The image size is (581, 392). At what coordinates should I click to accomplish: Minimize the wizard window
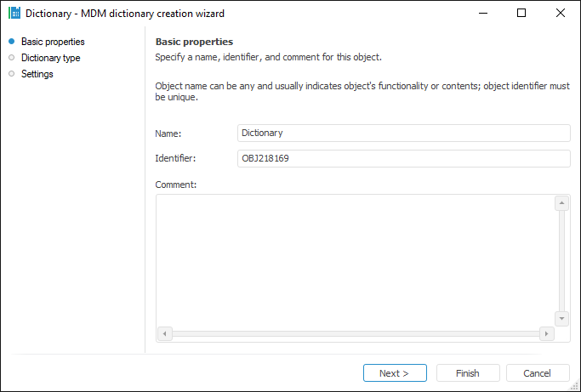click(x=483, y=14)
